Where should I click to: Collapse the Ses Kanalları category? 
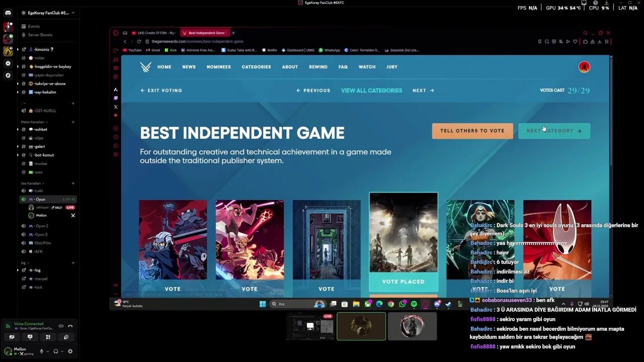click(x=32, y=183)
